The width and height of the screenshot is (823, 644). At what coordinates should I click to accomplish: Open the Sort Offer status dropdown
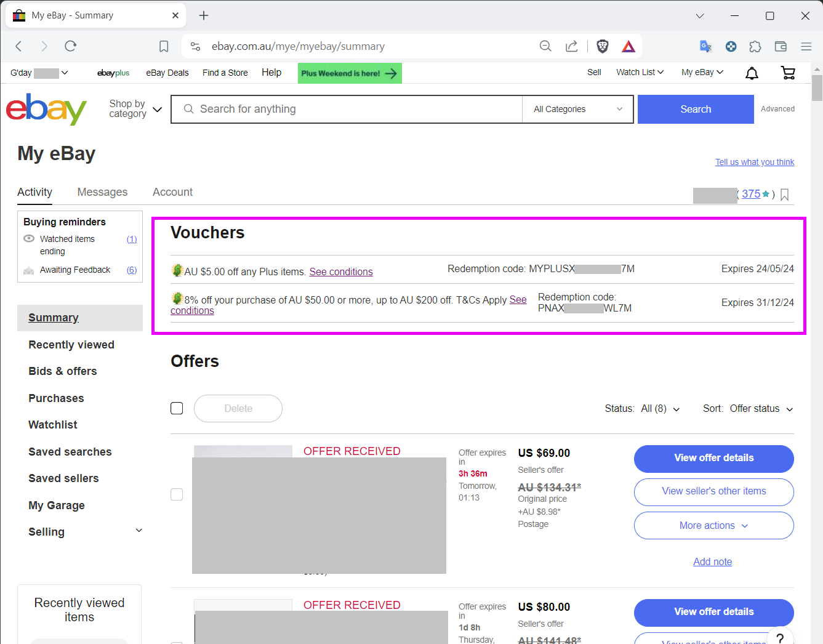761,409
